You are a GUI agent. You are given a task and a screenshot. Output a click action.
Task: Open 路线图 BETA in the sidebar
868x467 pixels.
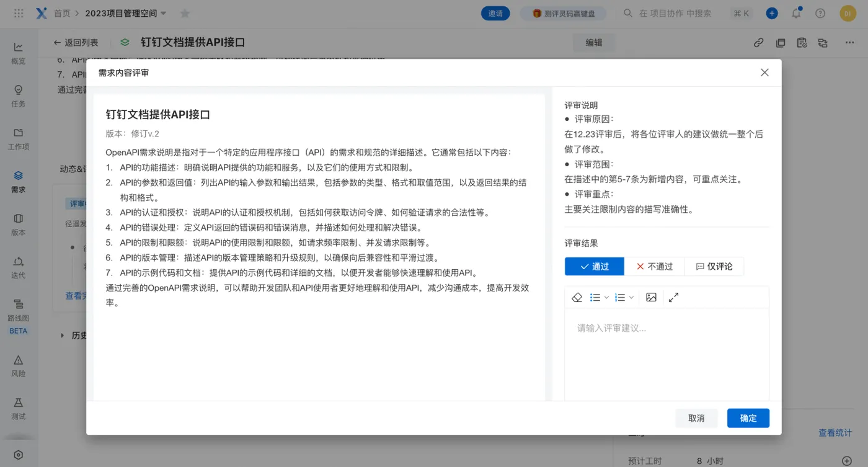pos(19,316)
